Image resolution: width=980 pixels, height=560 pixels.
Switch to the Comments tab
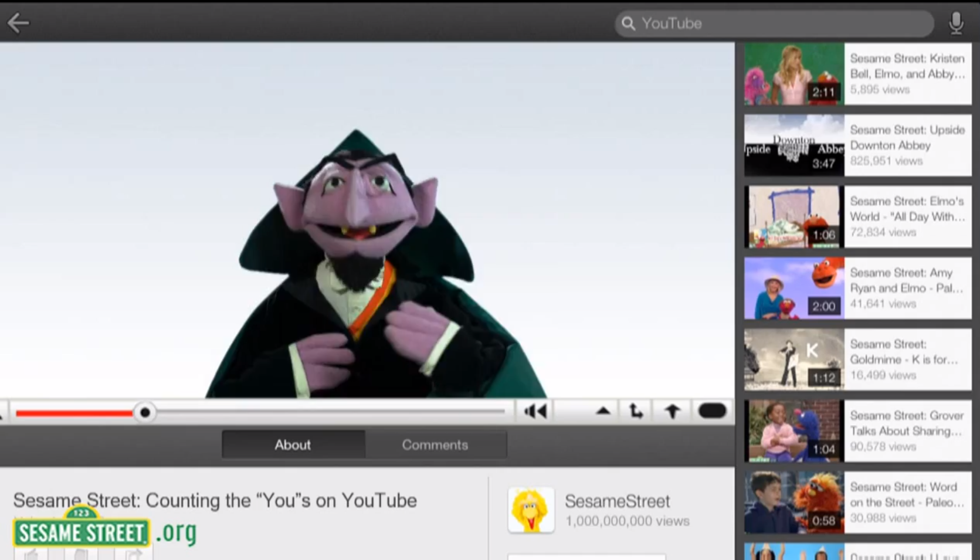click(x=435, y=445)
